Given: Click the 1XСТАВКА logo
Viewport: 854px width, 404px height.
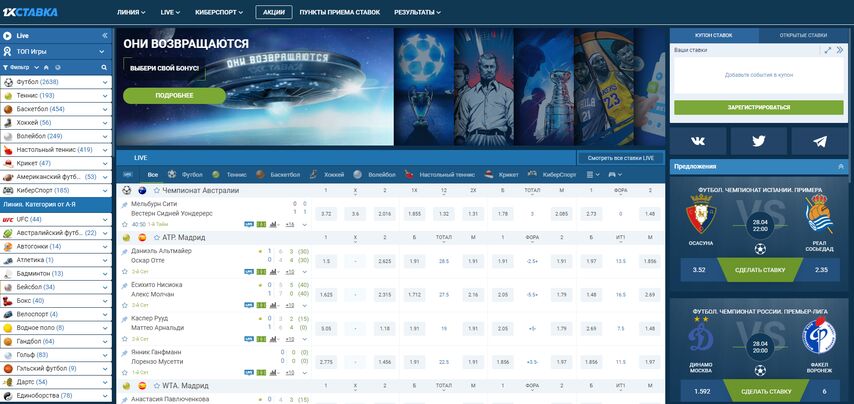Looking at the screenshot, I should [30, 12].
